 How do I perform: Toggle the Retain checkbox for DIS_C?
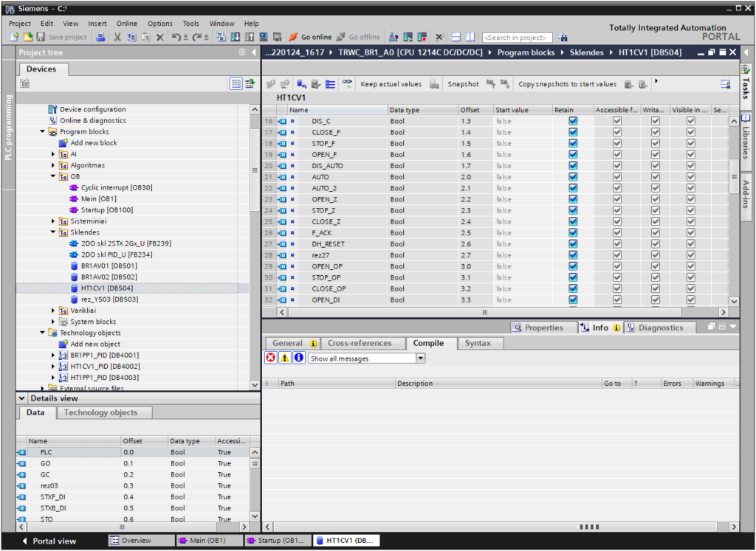point(573,121)
